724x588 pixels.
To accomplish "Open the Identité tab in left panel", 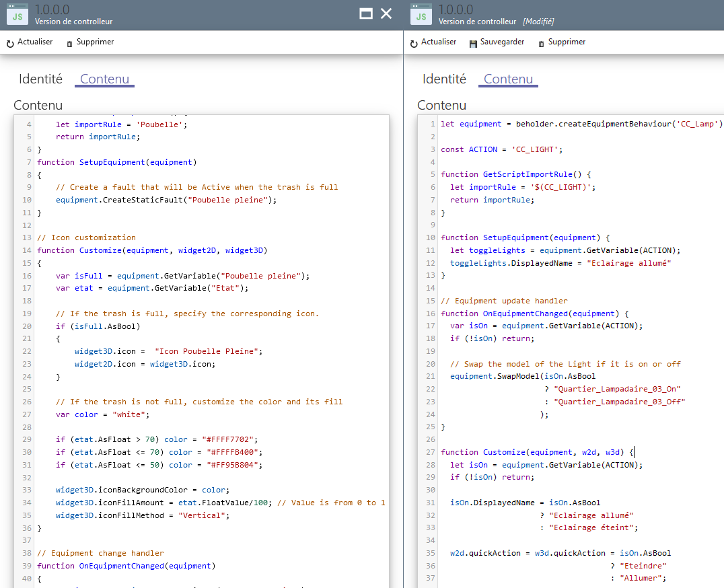I will [x=40, y=79].
